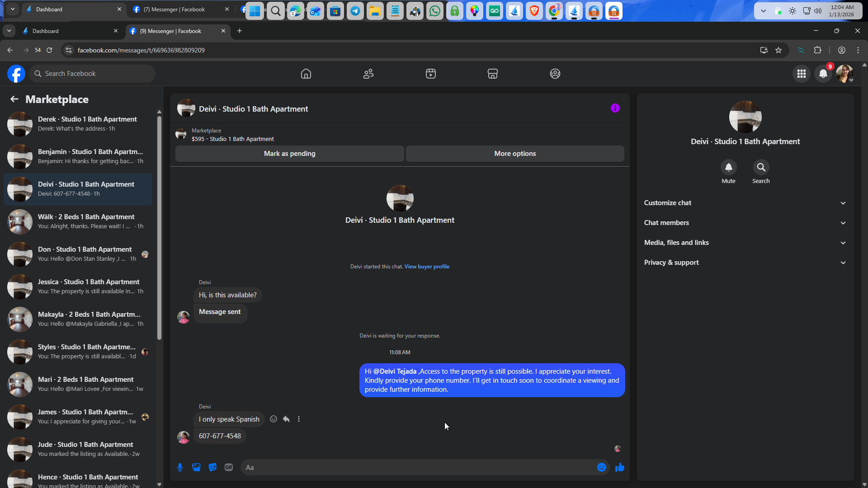Viewport: 868px width, 488px height.
Task: Open View buyer profile link
Action: pos(426,267)
